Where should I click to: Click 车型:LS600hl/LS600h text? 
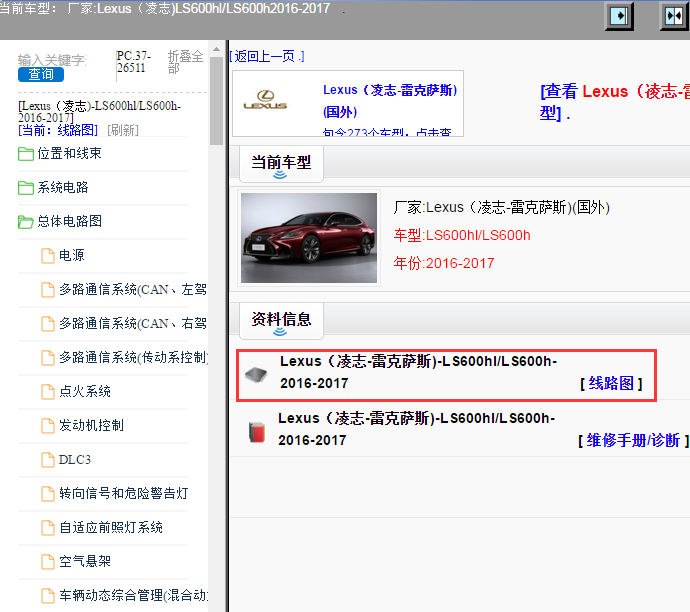[462, 235]
